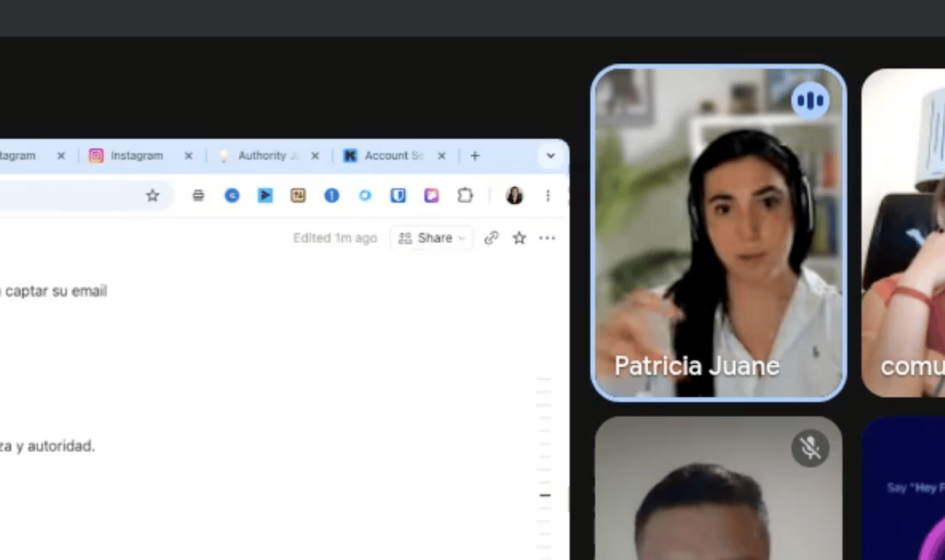This screenshot has height=560, width=945.
Task: Click the printer extension icon
Action: pos(198,195)
